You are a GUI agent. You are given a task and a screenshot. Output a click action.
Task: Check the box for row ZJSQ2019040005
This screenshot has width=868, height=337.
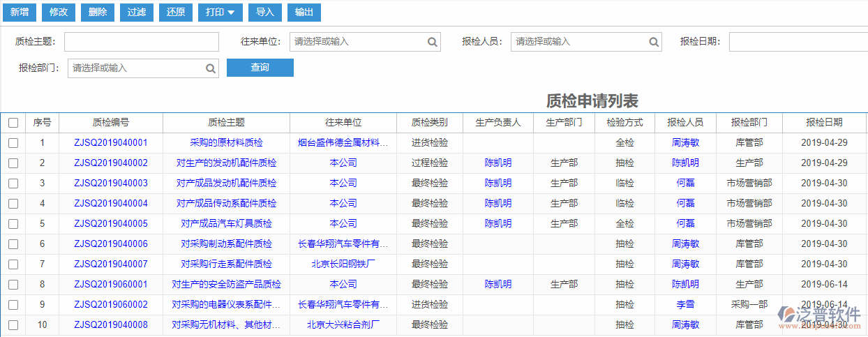[13, 224]
